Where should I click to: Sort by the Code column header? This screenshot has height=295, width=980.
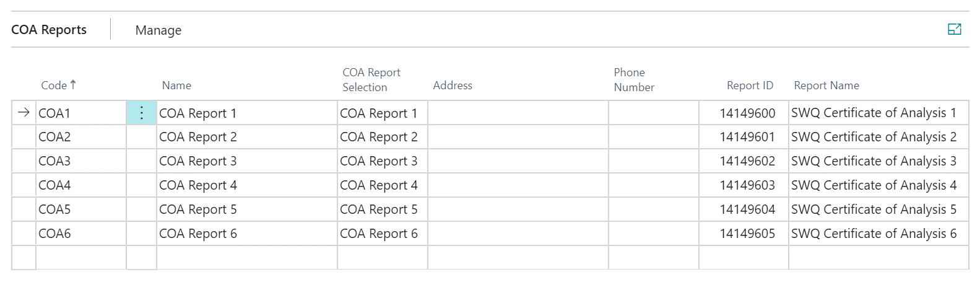pyautogui.click(x=54, y=86)
